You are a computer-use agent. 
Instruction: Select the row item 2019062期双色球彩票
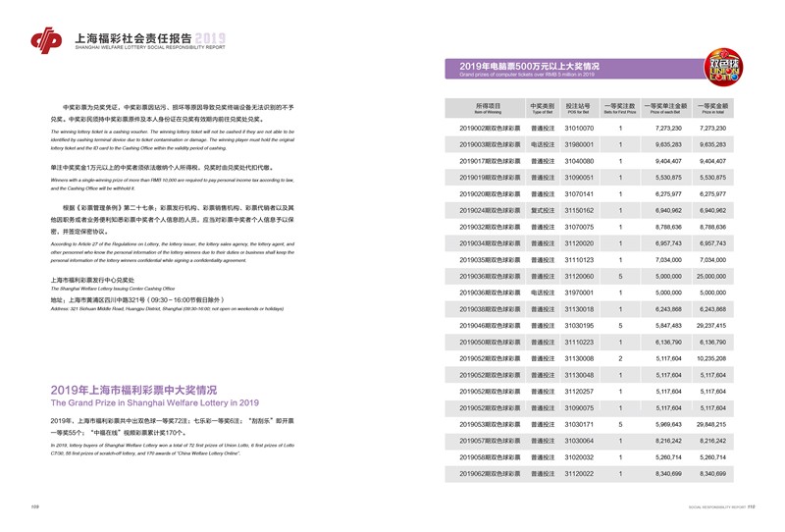(x=490, y=474)
